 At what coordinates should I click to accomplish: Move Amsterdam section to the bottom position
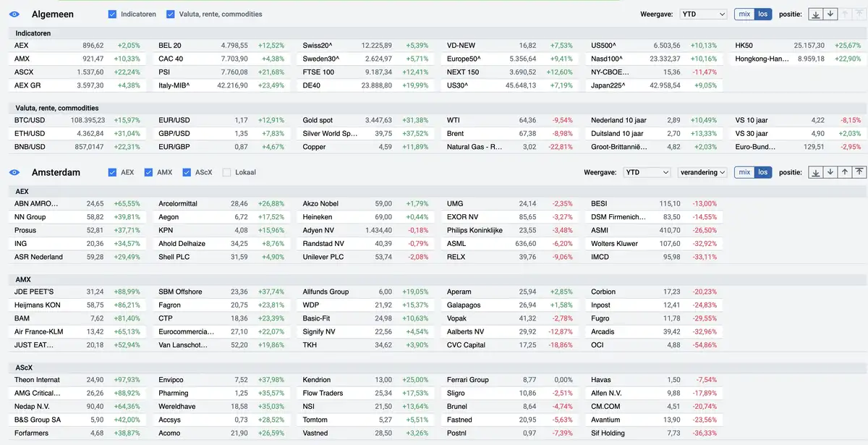(x=816, y=172)
